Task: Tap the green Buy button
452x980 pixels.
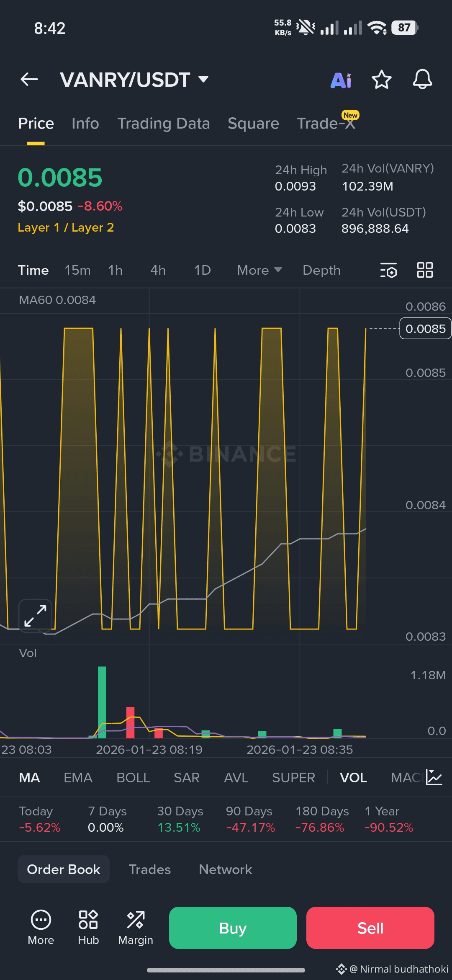Action: click(x=233, y=928)
